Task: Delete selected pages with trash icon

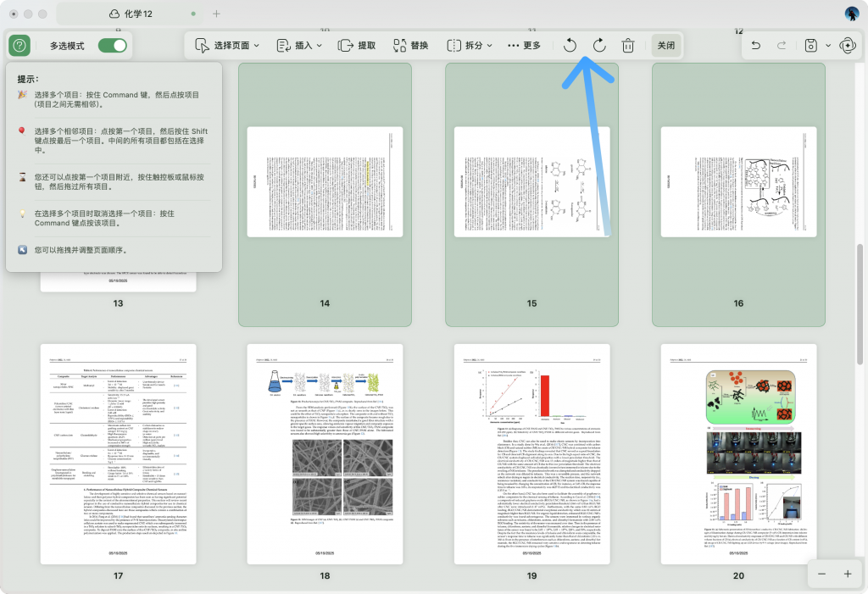Action: [628, 46]
